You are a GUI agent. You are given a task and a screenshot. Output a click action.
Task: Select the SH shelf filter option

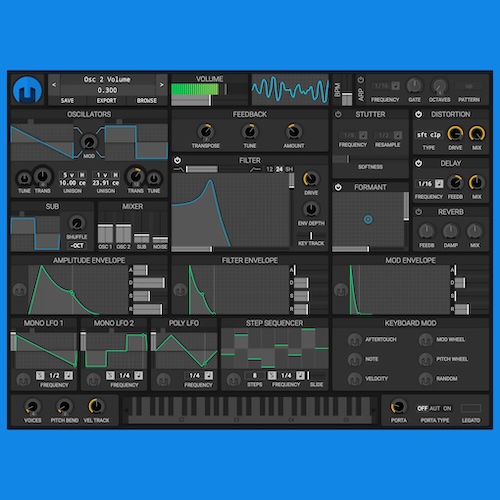click(289, 169)
